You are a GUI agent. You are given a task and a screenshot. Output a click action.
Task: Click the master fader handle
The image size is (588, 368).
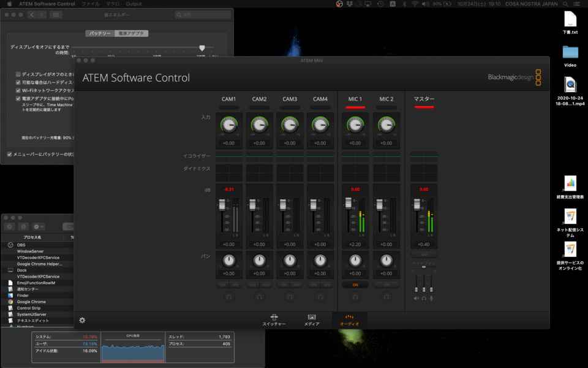click(x=417, y=204)
